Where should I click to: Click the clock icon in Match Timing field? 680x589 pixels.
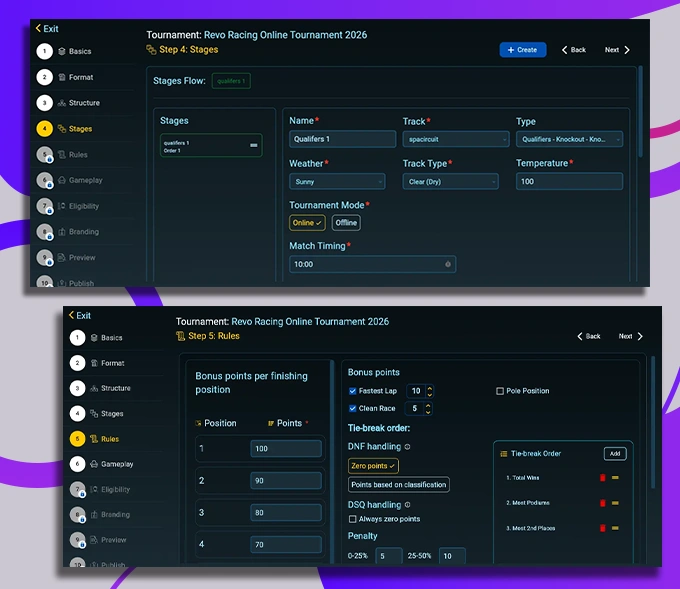coord(448,265)
